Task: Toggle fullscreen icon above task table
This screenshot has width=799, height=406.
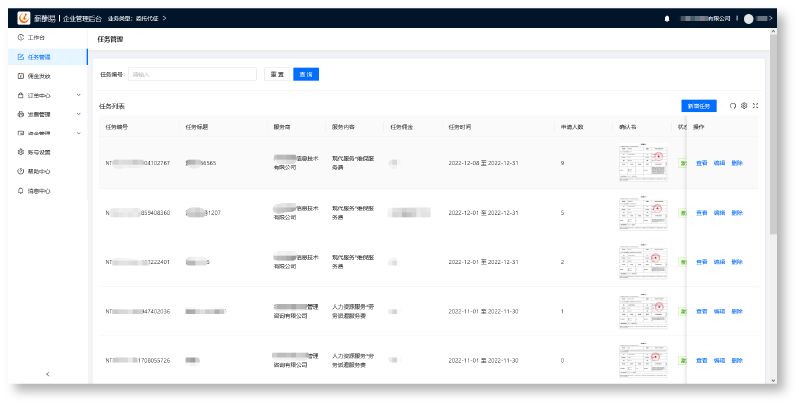Action: pos(755,105)
